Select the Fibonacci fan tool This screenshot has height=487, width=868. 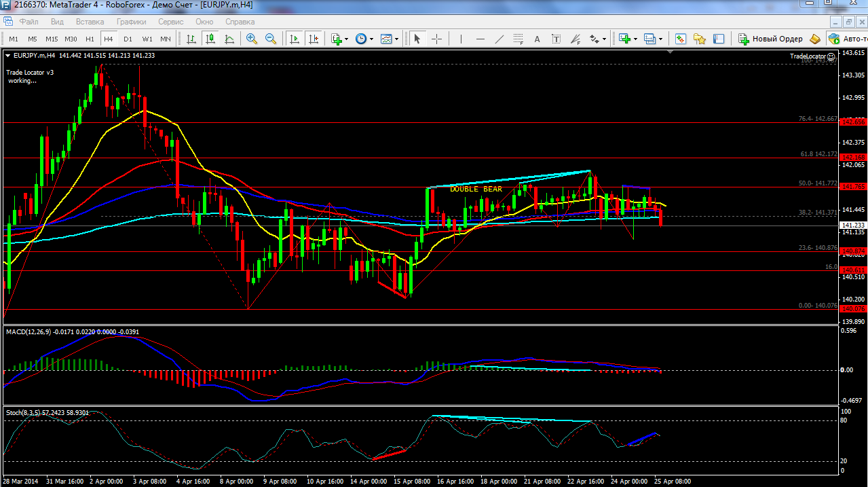point(575,39)
